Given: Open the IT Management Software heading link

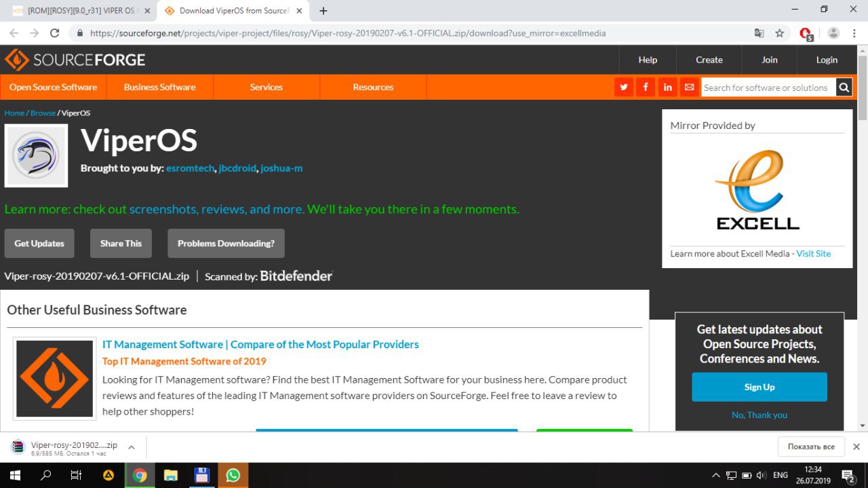Looking at the screenshot, I should pyautogui.click(x=260, y=344).
